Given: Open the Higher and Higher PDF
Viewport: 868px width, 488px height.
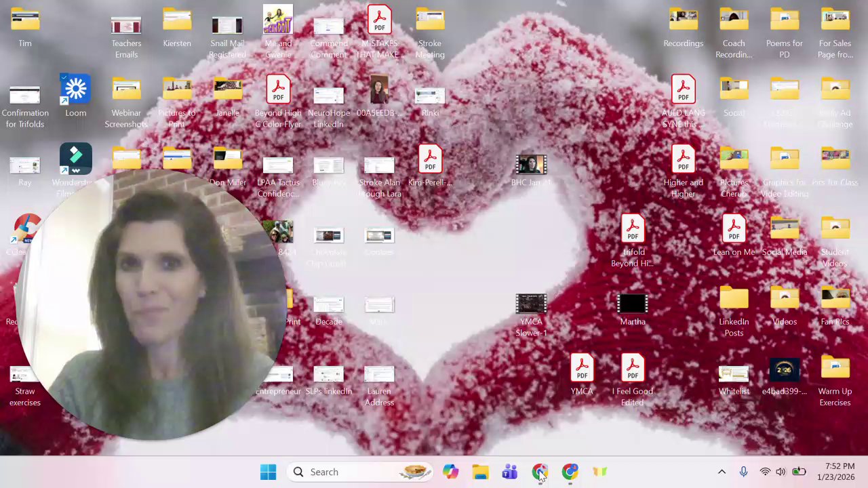Looking at the screenshot, I should (683, 171).
